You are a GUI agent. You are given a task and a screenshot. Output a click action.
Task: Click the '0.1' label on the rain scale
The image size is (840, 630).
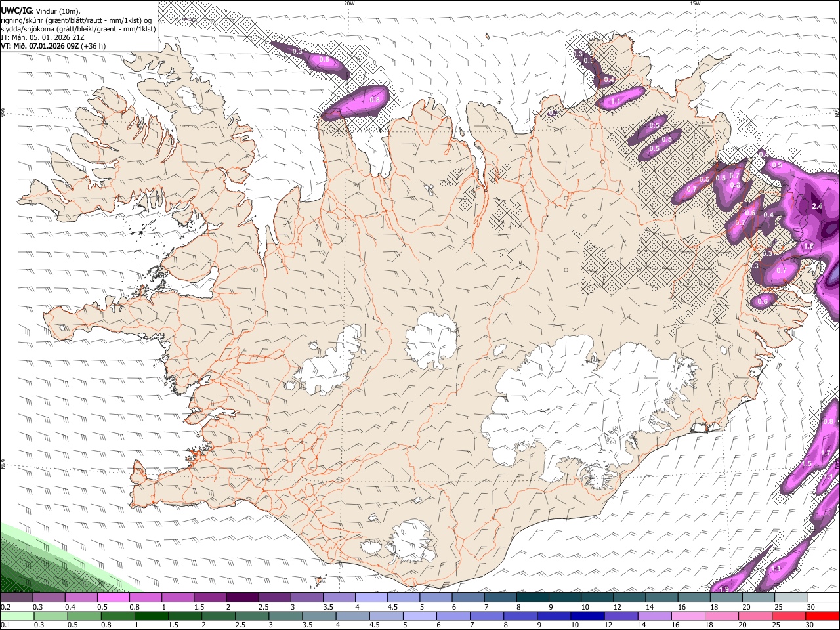click(x=5, y=625)
